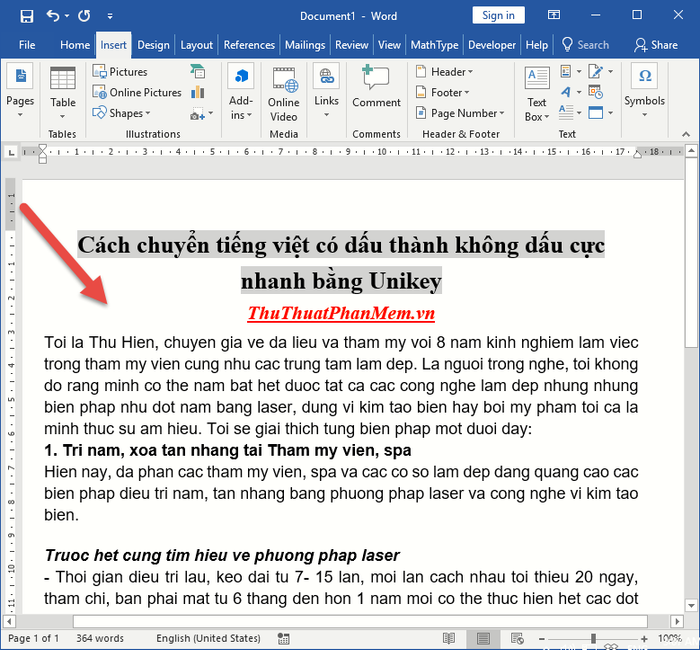Click the horizontal scrollbar right arrow
Viewport: 700px width, 650px height.
click(x=677, y=621)
